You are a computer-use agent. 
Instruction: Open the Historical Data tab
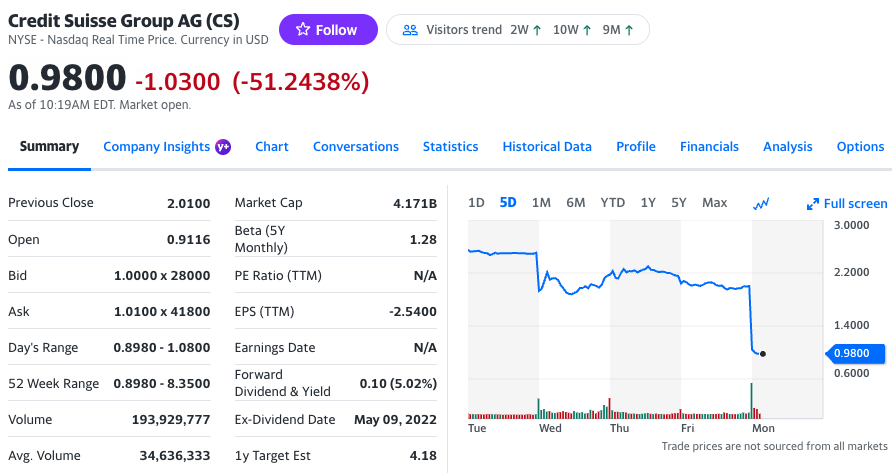(x=547, y=146)
